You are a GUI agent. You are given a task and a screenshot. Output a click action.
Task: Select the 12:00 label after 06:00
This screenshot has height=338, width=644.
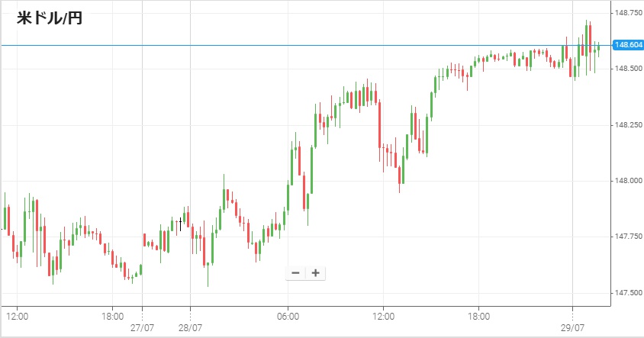(384, 317)
